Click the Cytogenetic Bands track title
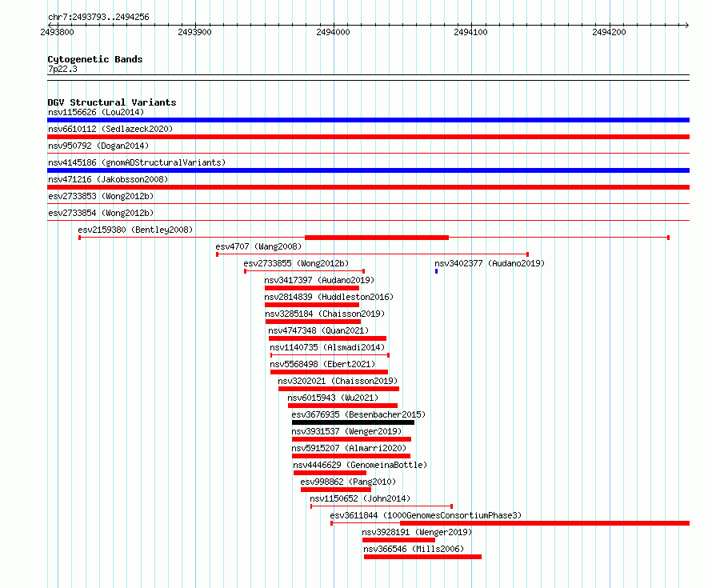712x588 pixels. (95, 59)
